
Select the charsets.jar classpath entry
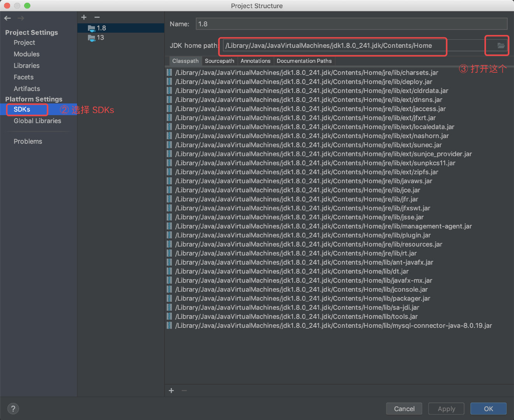coord(307,72)
